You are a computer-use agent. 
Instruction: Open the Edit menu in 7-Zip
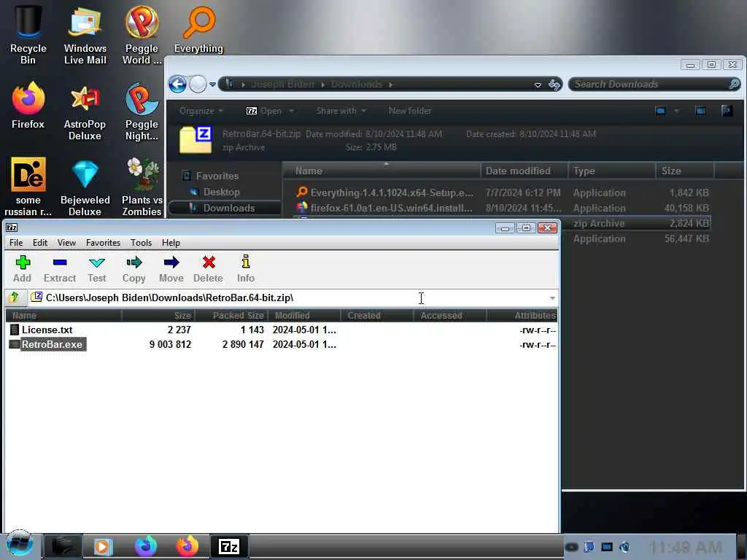40,243
